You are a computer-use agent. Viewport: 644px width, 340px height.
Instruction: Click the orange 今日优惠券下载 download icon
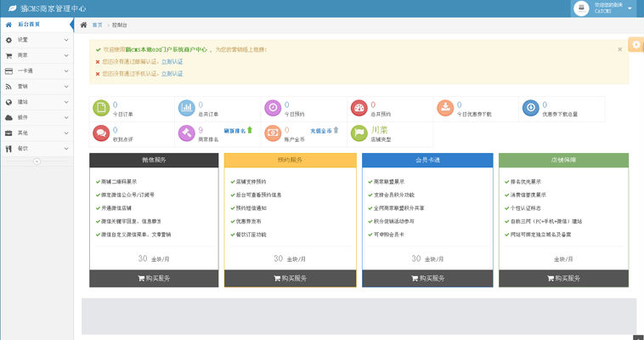[445, 108]
